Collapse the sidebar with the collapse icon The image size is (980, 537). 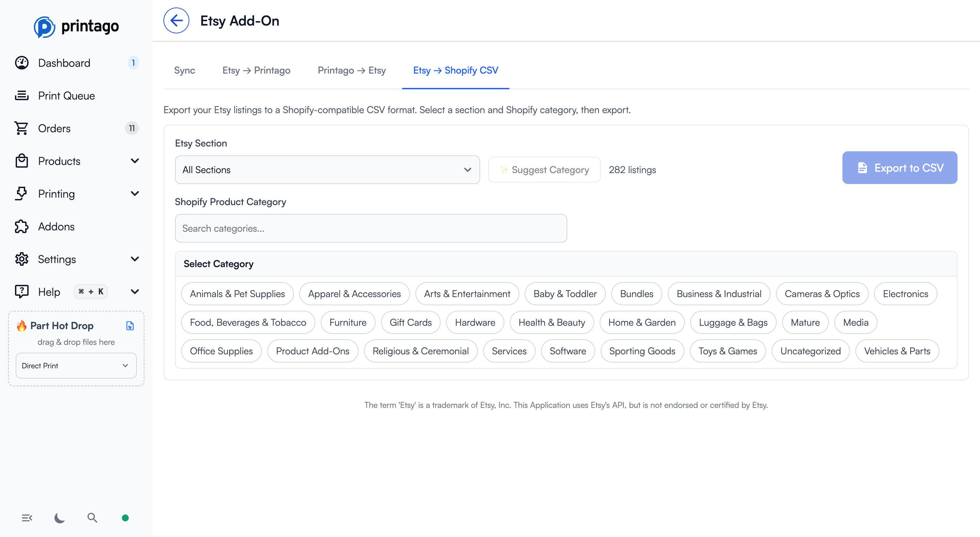27,518
